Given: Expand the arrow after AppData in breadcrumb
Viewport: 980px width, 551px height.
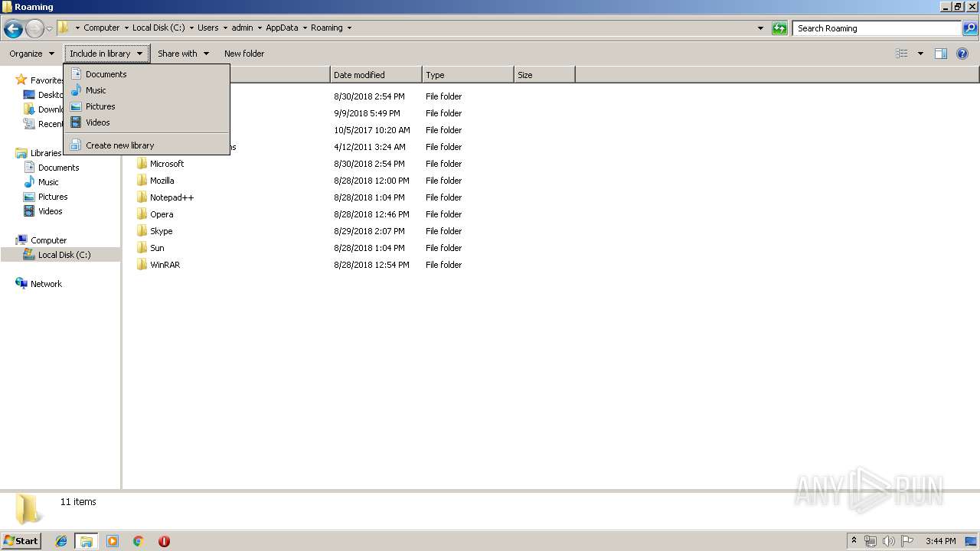Looking at the screenshot, I should click(304, 28).
